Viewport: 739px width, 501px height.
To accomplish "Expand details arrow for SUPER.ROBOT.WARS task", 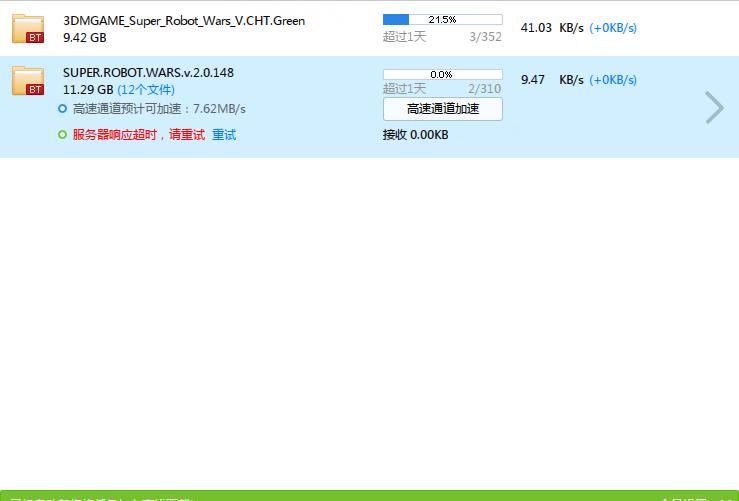I will [713, 107].
